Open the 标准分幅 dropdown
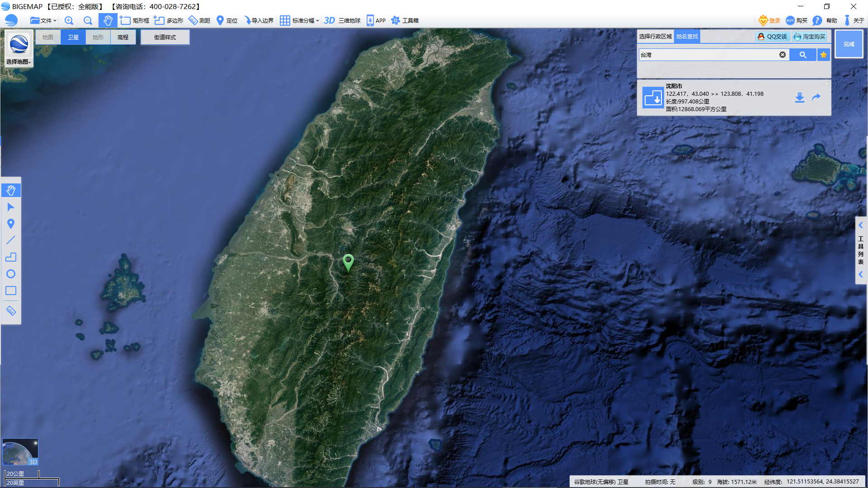This screenshot has height=488, width=868. (299, 20)
